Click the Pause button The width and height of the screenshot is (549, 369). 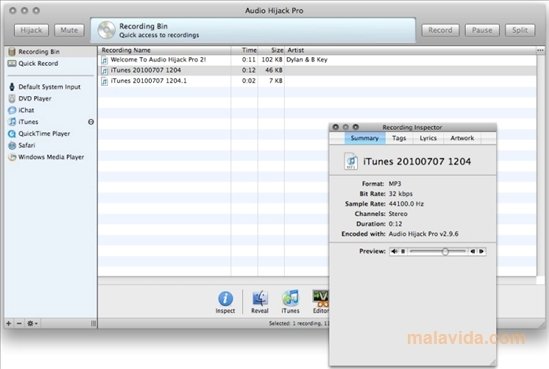coord(482,30)
